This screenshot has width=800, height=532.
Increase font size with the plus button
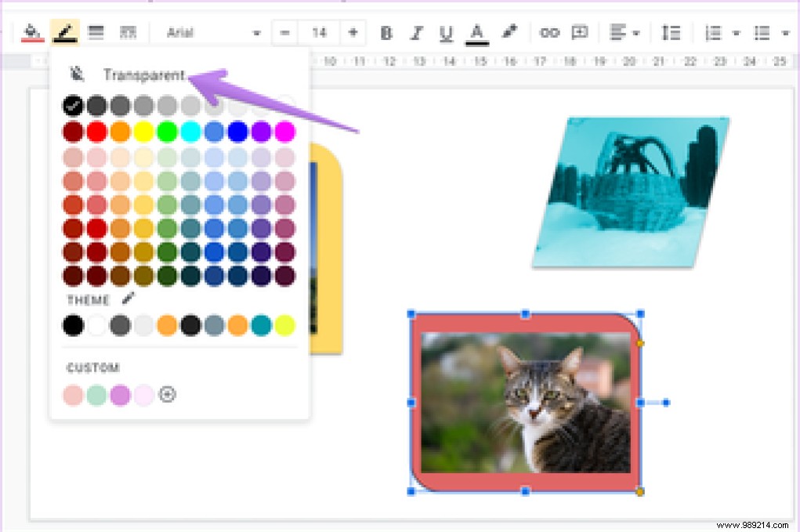(x=353, y=32)
